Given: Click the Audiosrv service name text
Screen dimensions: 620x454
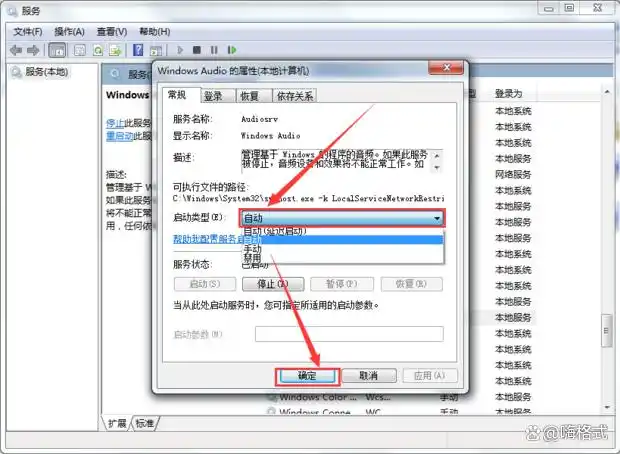Looking at the screenshot, I should (259, 119).
